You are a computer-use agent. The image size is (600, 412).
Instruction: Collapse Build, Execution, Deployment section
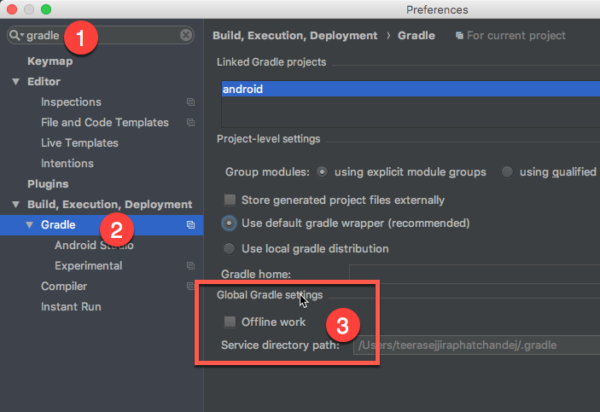click(16, 204)
